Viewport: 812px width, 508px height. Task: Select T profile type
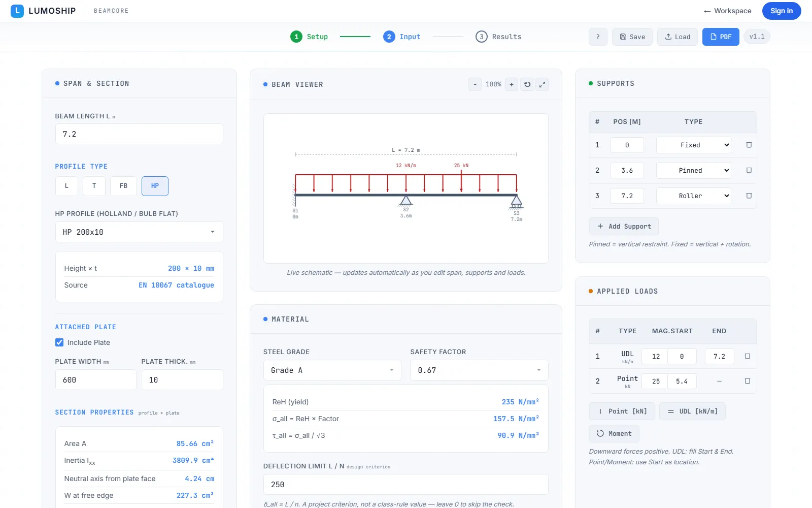coord(94,186)
